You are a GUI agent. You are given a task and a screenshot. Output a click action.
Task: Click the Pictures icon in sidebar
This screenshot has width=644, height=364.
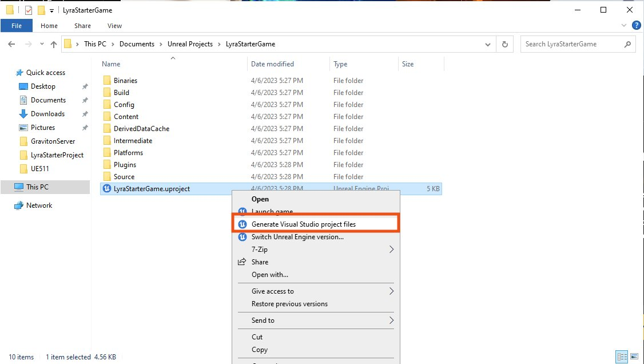[x=23, y=128]
